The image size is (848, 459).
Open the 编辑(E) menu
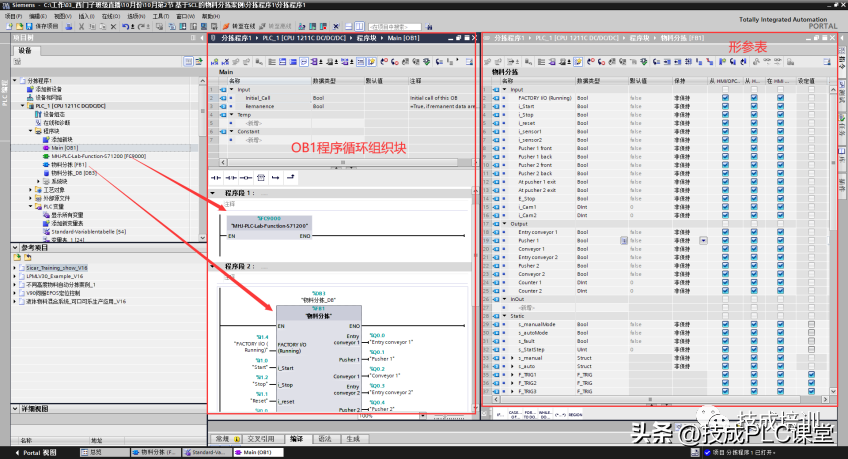tap(37, 16)
